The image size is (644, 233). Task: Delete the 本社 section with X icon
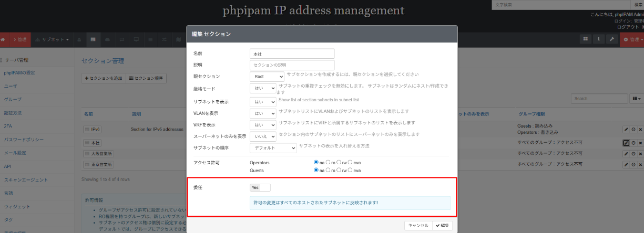tap(640, 143)
